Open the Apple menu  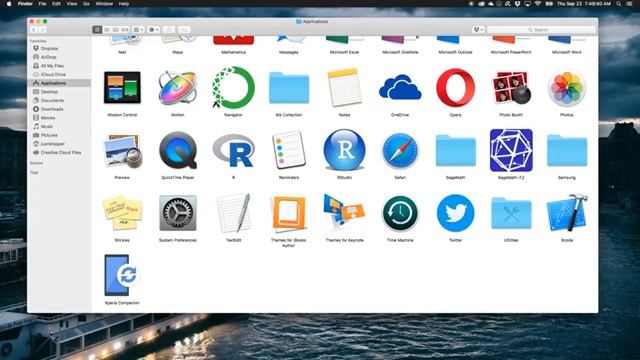(x=9, y=4)
